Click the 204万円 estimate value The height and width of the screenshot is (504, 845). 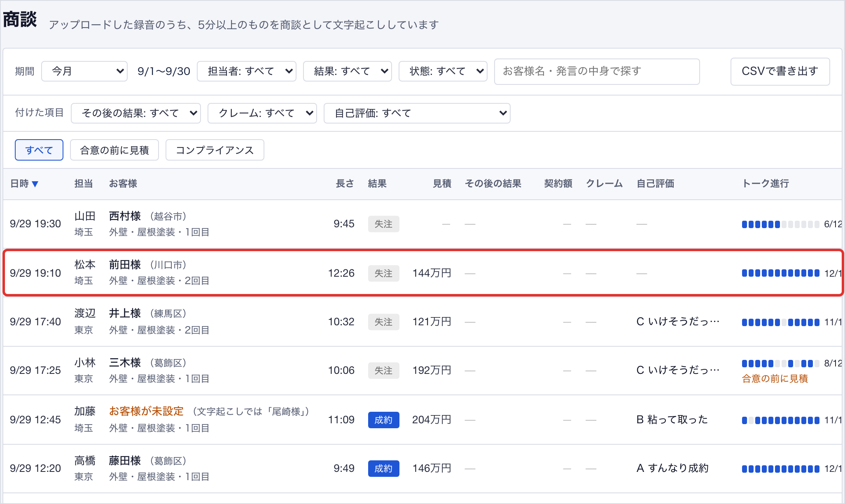pyautogui.click(x=432, y=420)
